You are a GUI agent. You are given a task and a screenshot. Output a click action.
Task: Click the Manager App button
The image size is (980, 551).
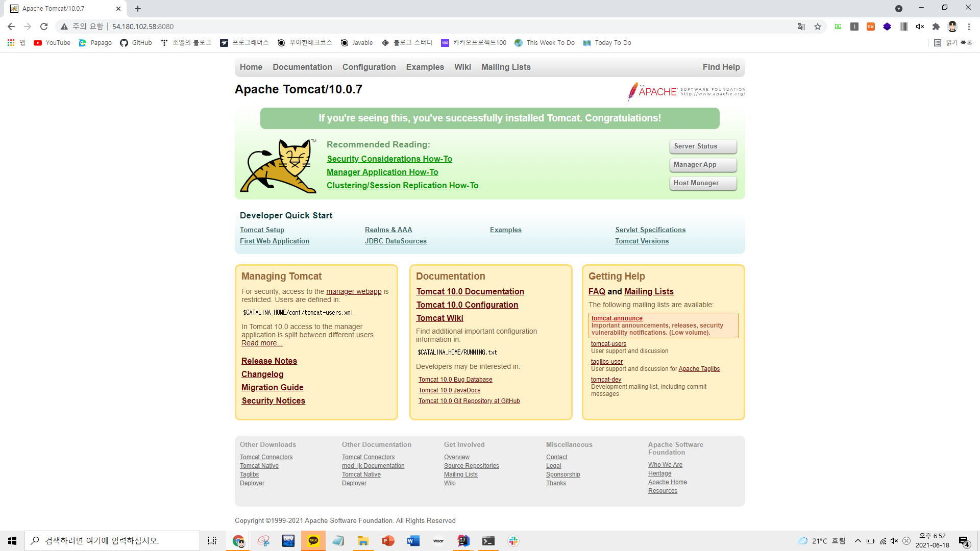pyautogui.click(x=703, y=165)
